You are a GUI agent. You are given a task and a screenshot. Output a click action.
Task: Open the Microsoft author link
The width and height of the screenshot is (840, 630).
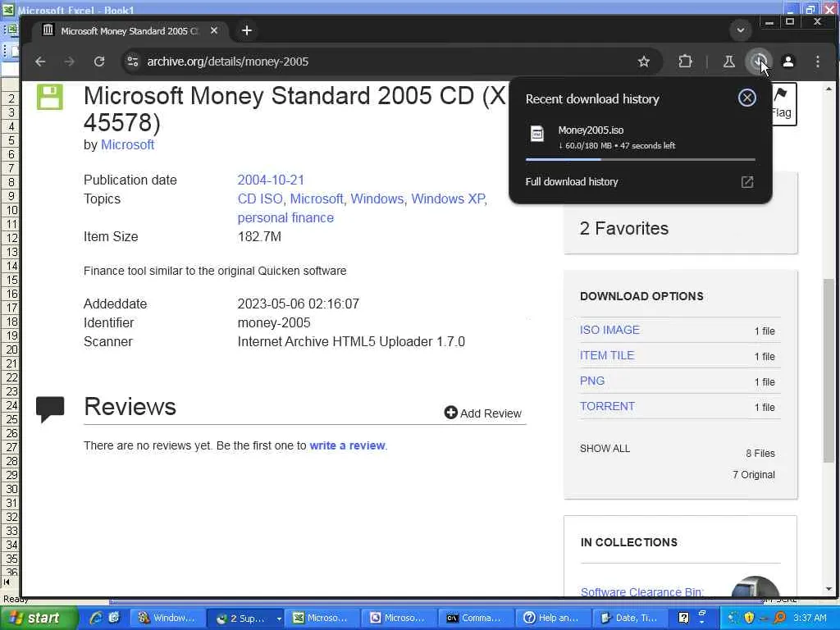click(x=127, y=144)
